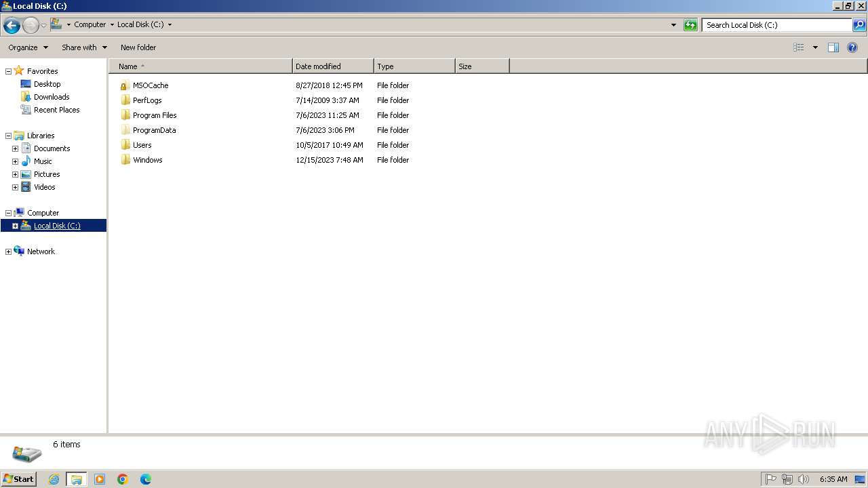Open the Share with menu

[x=84, y=47]
